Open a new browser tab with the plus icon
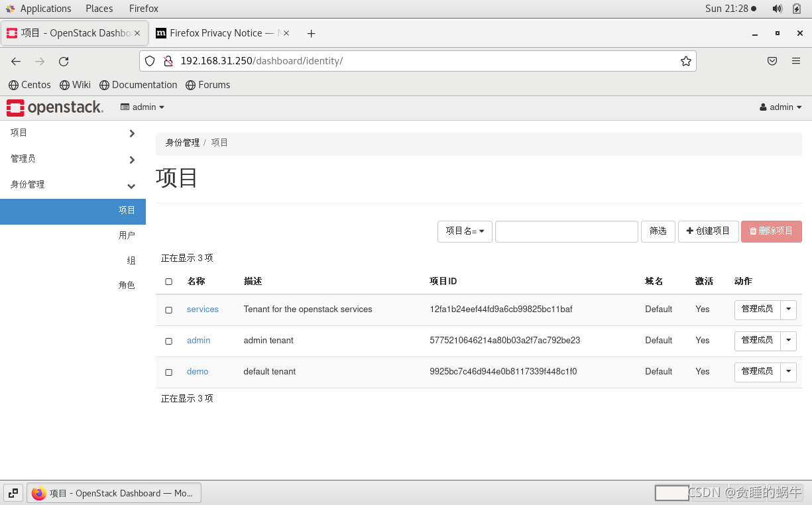Viewport: 812px width, 505px height. coord(311,33)
